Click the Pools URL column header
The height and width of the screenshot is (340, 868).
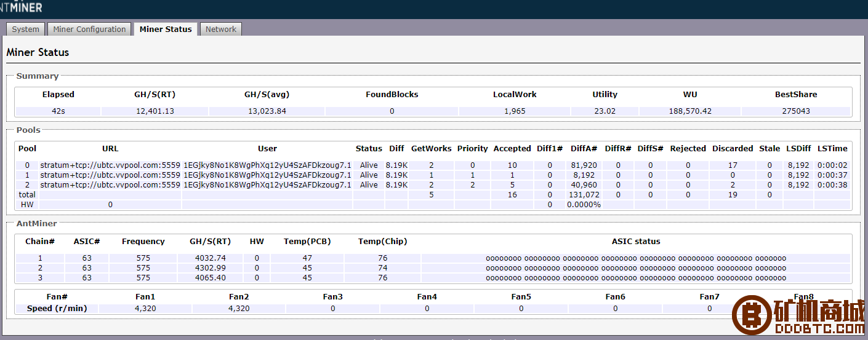(110, 149)
